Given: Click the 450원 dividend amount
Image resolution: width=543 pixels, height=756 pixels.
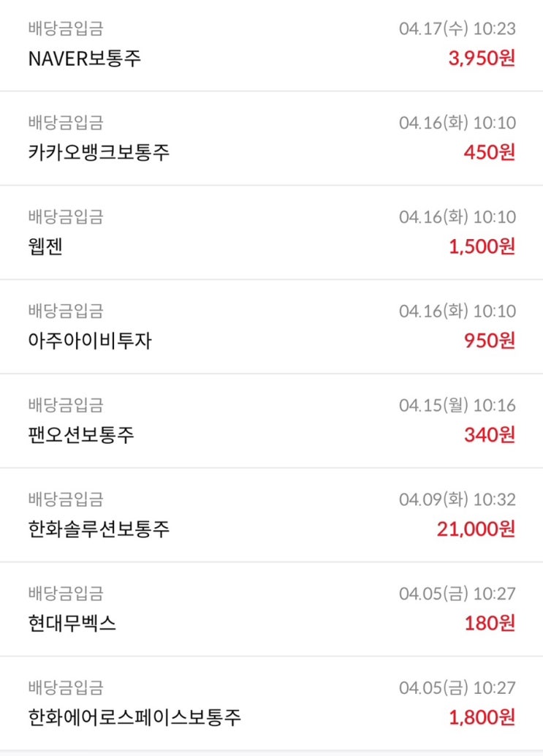Looking at the screenshot, I should point(490,152).
